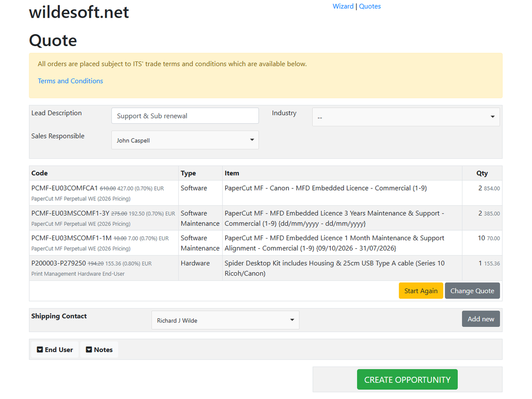The image size is (532, 399).
Task: Click the Print Management Hardware End-User label
Action: (78, 274)
